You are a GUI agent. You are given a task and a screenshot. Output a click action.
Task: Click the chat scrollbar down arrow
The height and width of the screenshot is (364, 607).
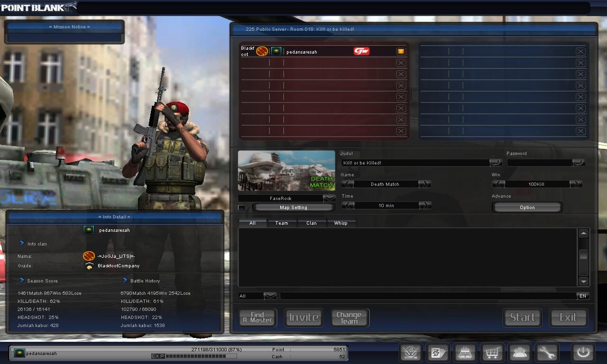[x=583, y=281]
